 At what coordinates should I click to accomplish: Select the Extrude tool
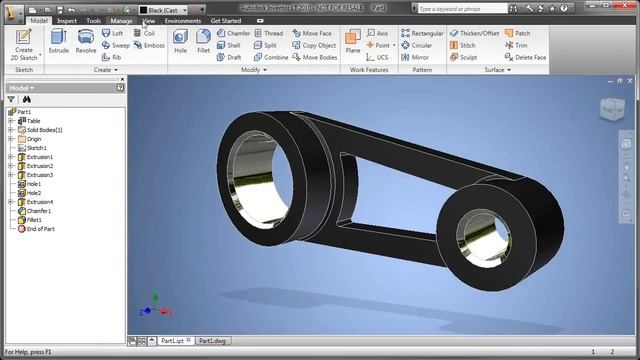(x=59, y=42)
